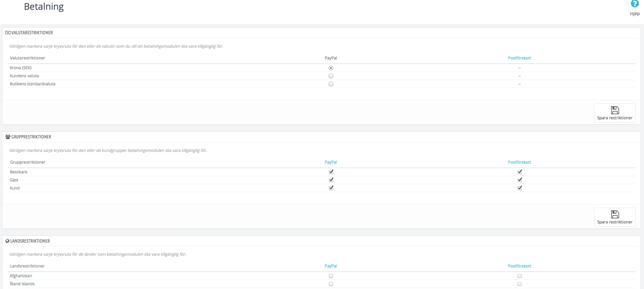Select Butikens standardvaluta radio for PayPal
This screenshot has height=289, width=644.
point(331,84)
